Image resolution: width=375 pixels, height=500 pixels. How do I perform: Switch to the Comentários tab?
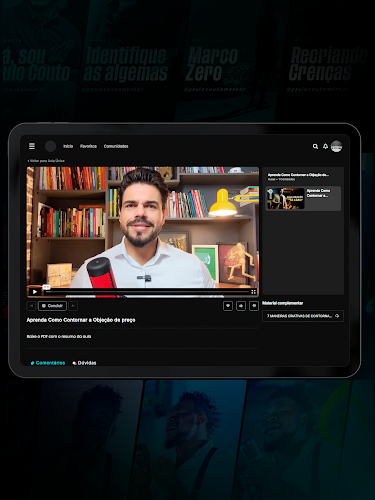(x=48, y=363)
